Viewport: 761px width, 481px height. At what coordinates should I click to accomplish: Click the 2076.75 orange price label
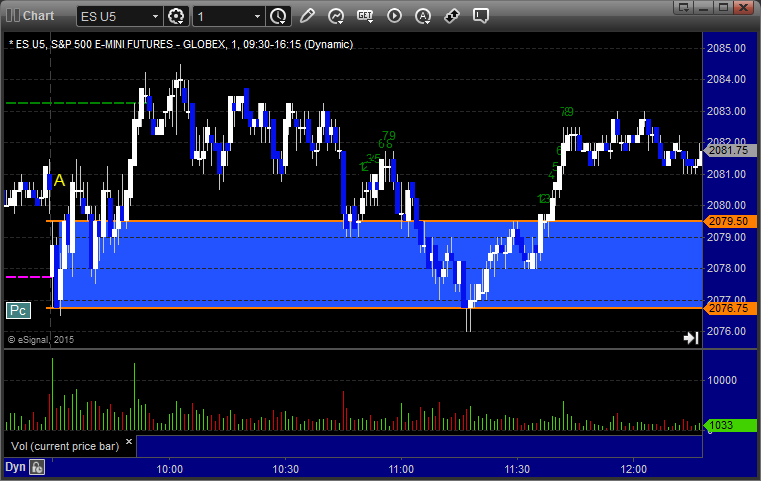730,308
